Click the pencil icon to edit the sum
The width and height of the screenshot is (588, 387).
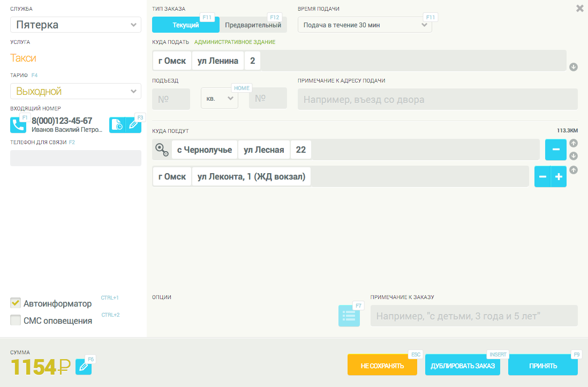tap(84, 367)
